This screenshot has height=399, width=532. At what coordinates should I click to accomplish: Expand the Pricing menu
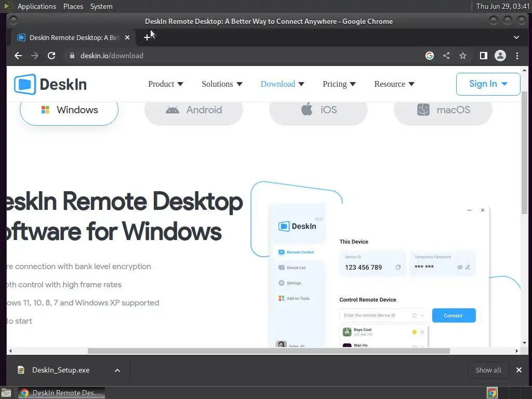pos(339,84)
